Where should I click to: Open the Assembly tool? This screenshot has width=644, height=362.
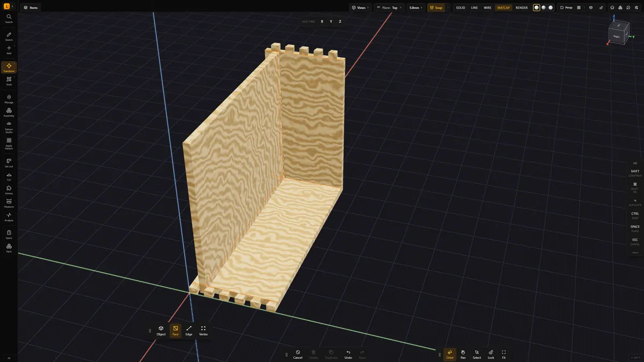coord(9,112)
